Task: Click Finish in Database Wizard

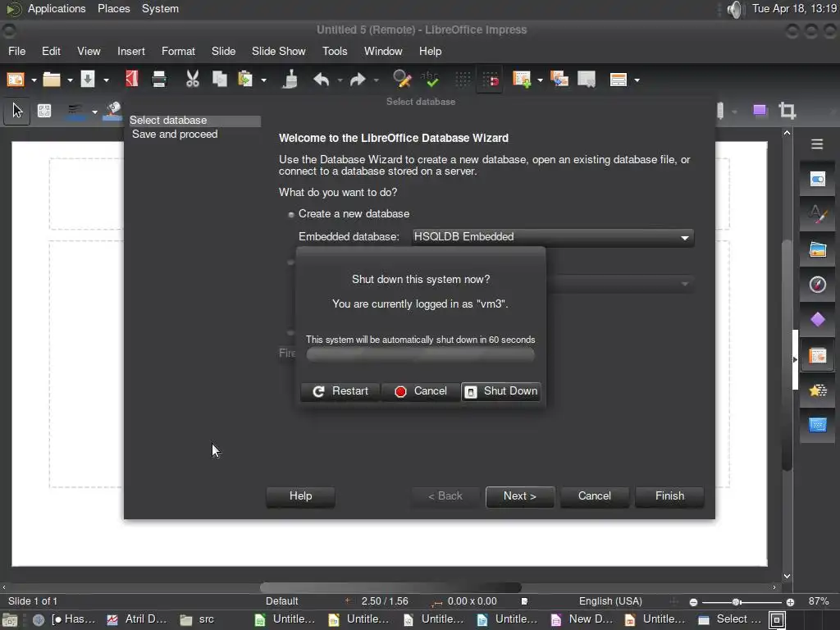Action: point(669,496)
